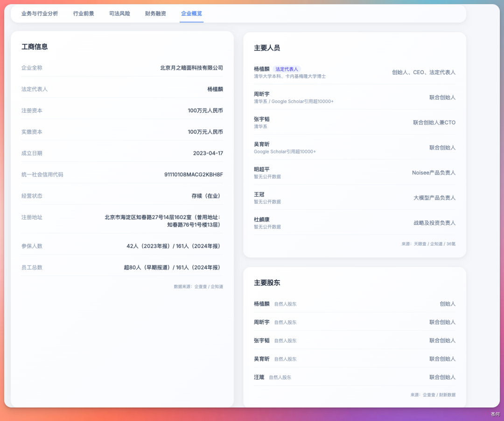This screenshot has width=504, height=421.
Task: Go to the 财务融资 tab
Action: pos(155,14)
